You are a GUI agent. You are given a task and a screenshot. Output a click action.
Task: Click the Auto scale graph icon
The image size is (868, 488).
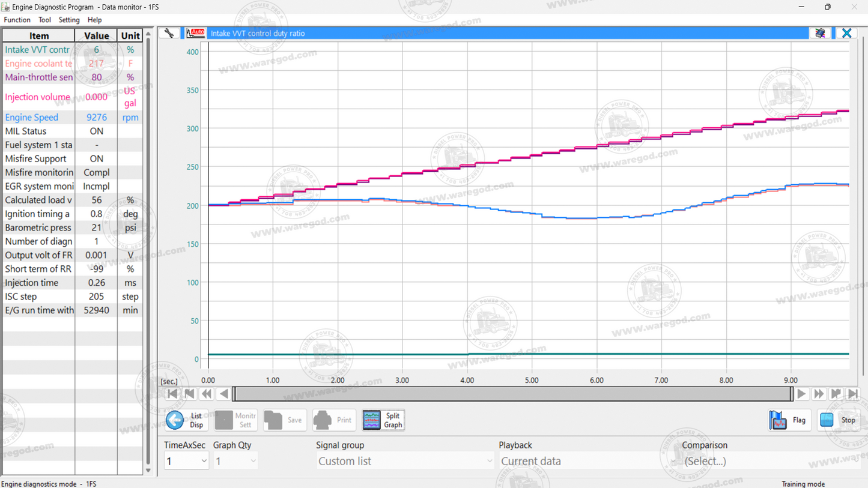pos(195,33)
